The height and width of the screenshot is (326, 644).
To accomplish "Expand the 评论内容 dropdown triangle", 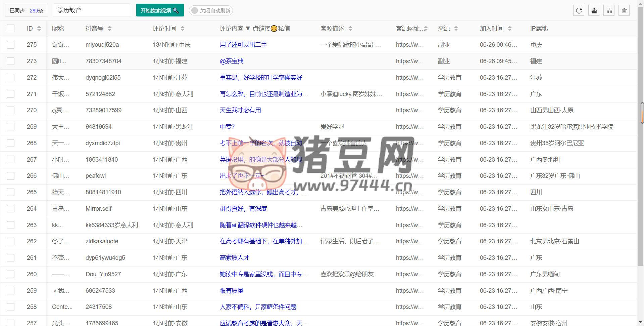I will click(x=248, y=29).
